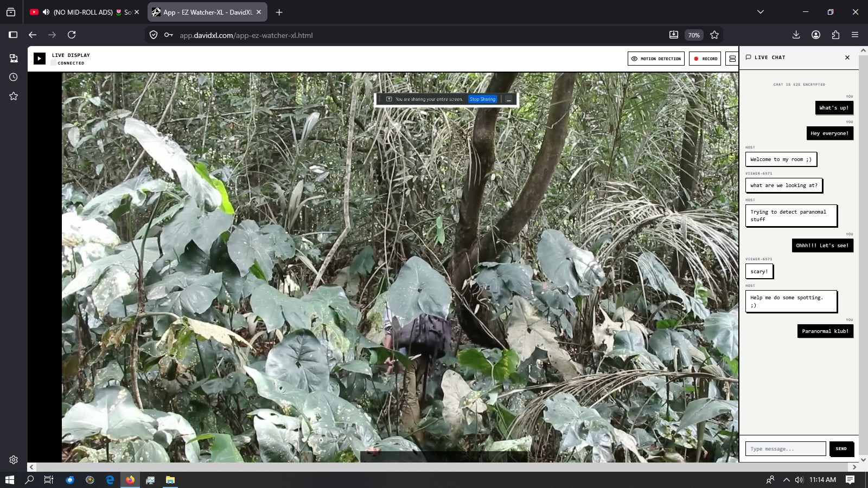This screenshot has height=488, width=868.
Task: Open the bookmarks star in the sidebar
Action: [14, 96]
